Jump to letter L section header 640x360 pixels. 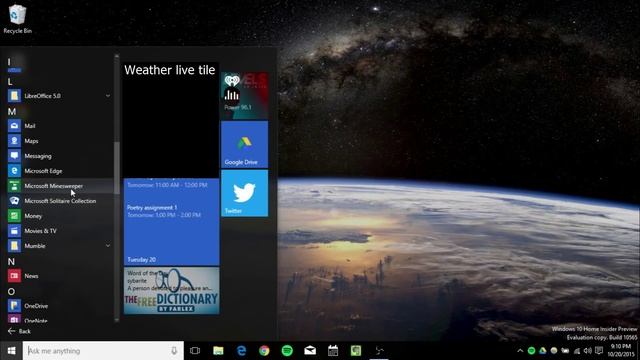pos(10,82)
